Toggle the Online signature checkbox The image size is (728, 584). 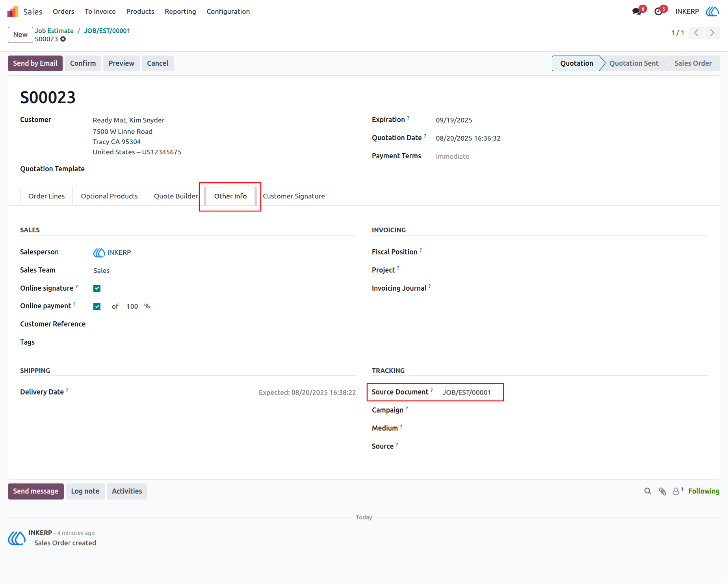[x=97, y=288]
